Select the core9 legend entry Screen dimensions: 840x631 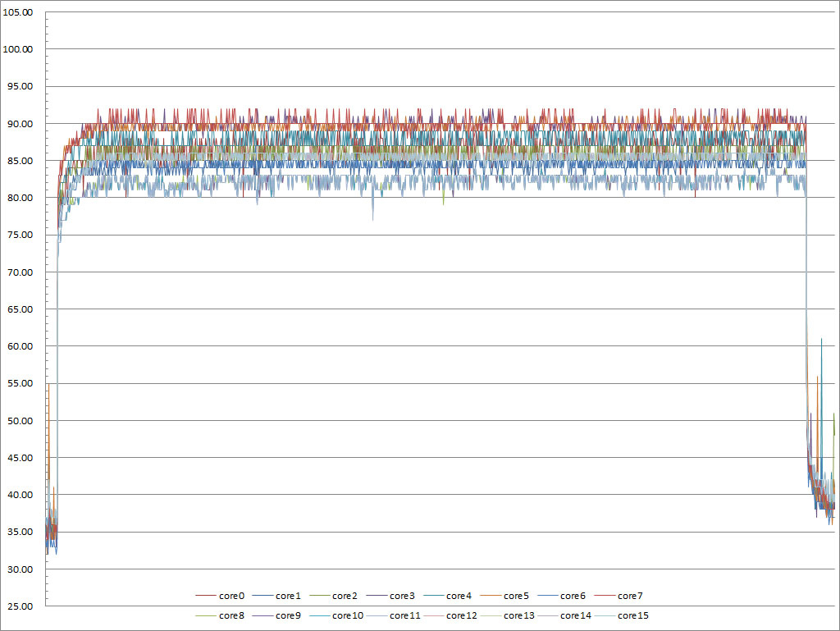[277, 615]
